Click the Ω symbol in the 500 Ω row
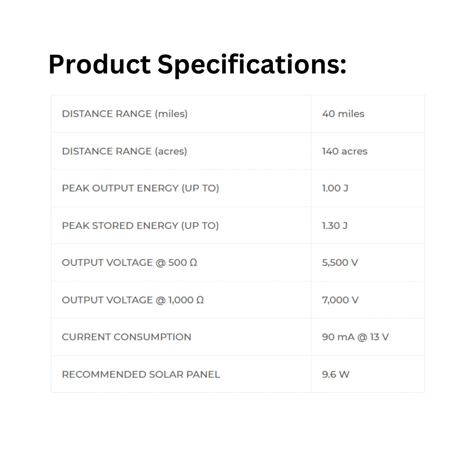The width and height of the screenshot is (476, 476). [x=193, y=263]
